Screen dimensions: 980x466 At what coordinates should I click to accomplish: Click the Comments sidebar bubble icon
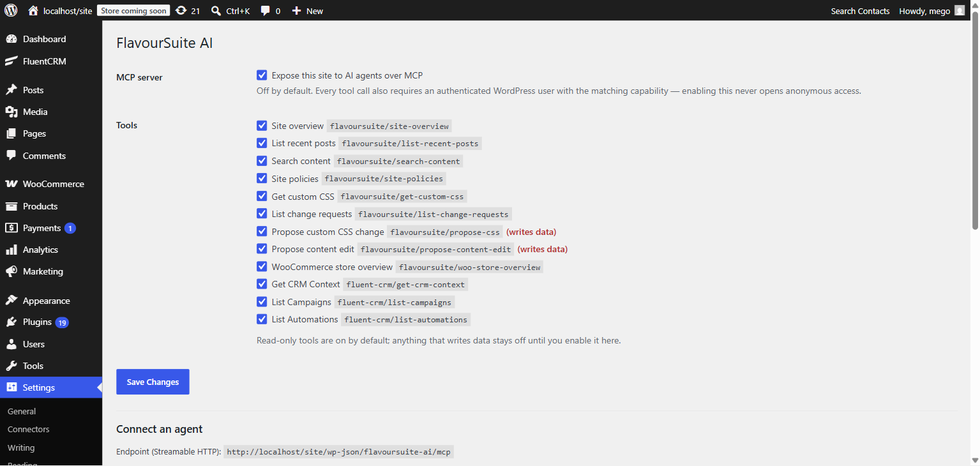click(x=11, y=156)
